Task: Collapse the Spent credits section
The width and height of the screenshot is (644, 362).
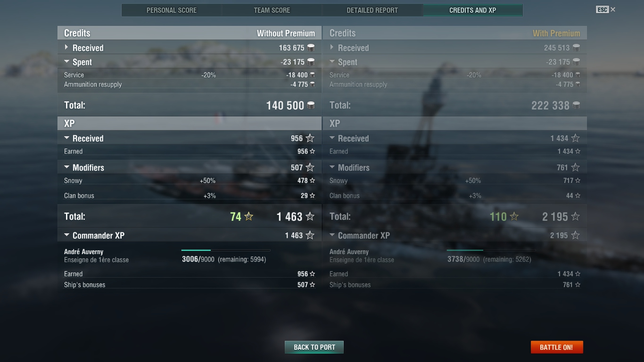Action: pyautogui.click(x=66, y=62)
